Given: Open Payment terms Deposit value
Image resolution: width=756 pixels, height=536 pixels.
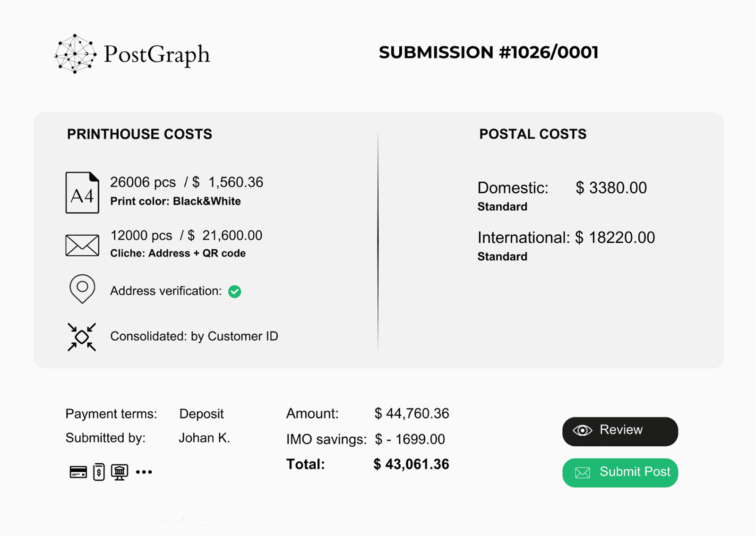Looking at the screenshot, I should (x=201, y=414).
